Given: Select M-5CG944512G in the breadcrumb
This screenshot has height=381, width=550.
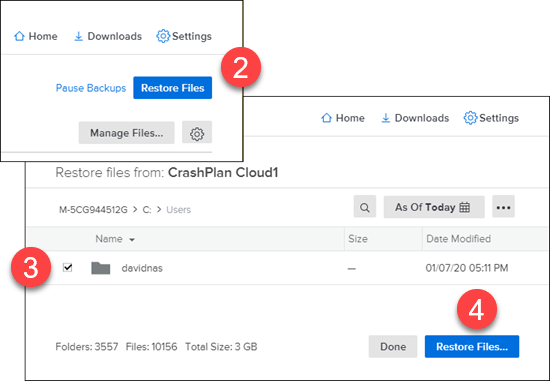Looking at the screenshot, I should 93,210.
